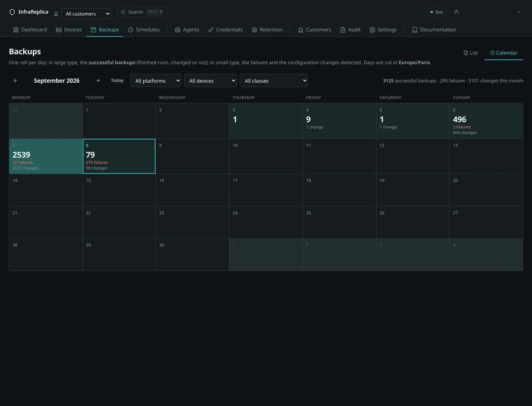Go to the Devices section
Image resolution: width=532 pixels, height=406 pixels.
click(69, 30)
